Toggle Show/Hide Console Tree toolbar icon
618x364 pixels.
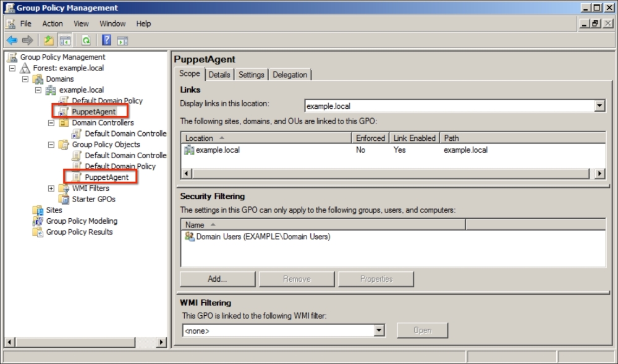click(64, 40)
